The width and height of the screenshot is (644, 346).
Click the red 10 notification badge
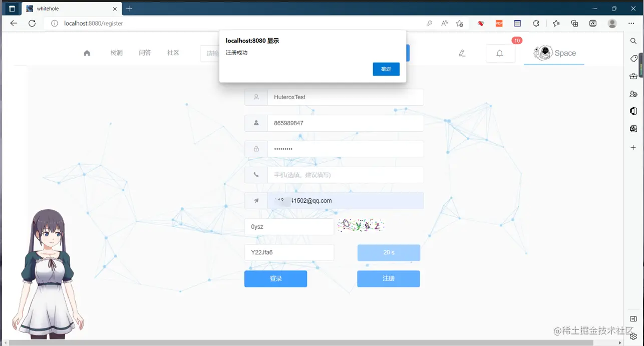[517, 41]
